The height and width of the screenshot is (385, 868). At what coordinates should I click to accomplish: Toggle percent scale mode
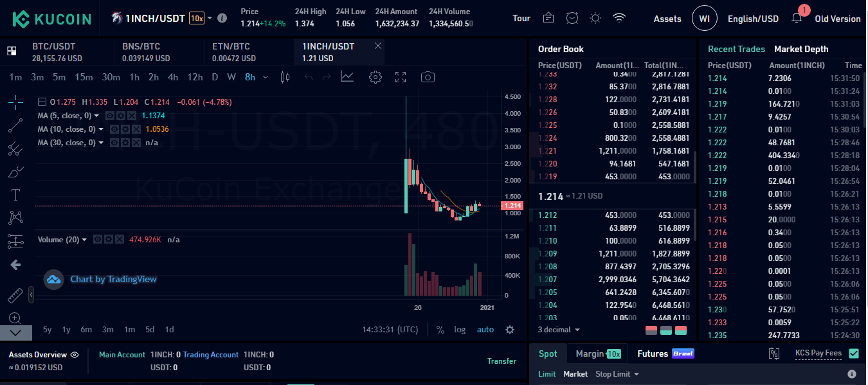tap(440, 330)
